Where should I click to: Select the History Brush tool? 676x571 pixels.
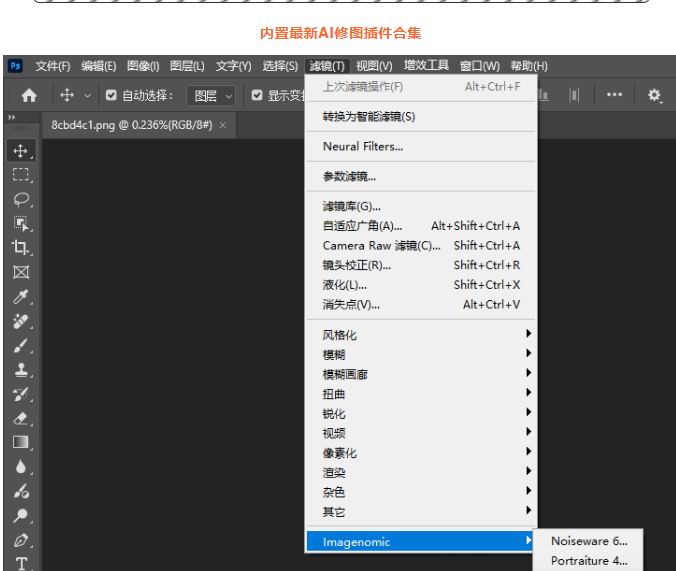coord(21,394)
